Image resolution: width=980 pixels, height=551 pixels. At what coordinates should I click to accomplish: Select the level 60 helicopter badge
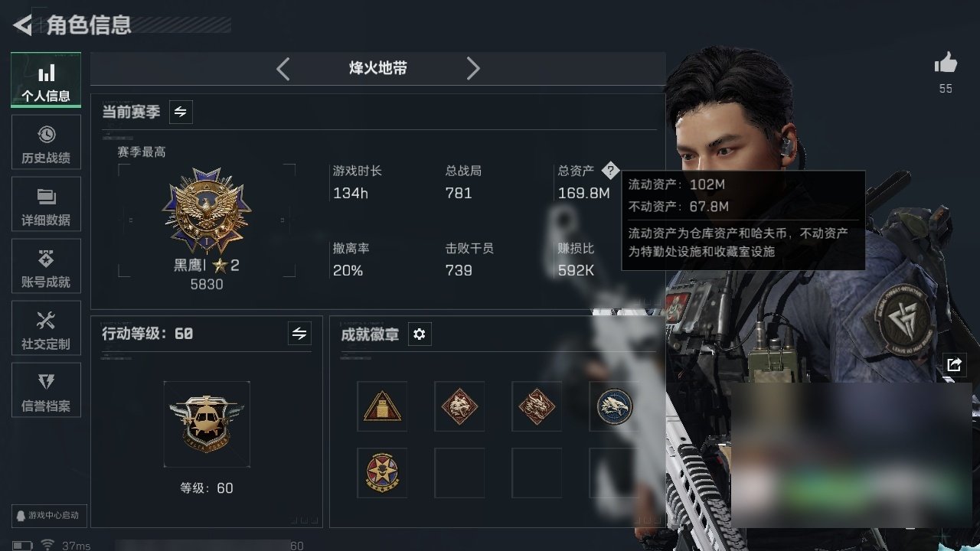pyautogui.click(x=207, y=425)
